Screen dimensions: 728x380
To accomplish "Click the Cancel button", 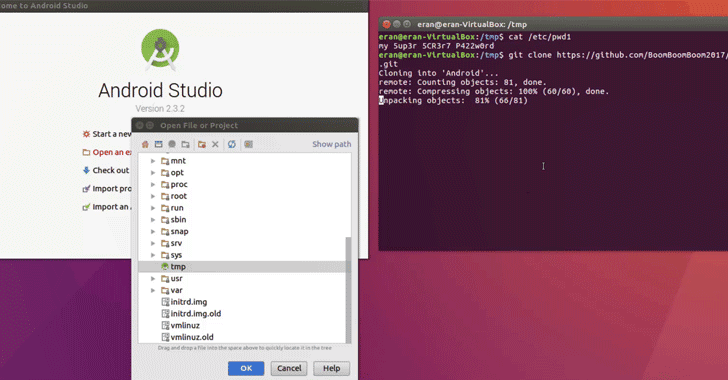I will pyautogui.click(x=289, y=368).
